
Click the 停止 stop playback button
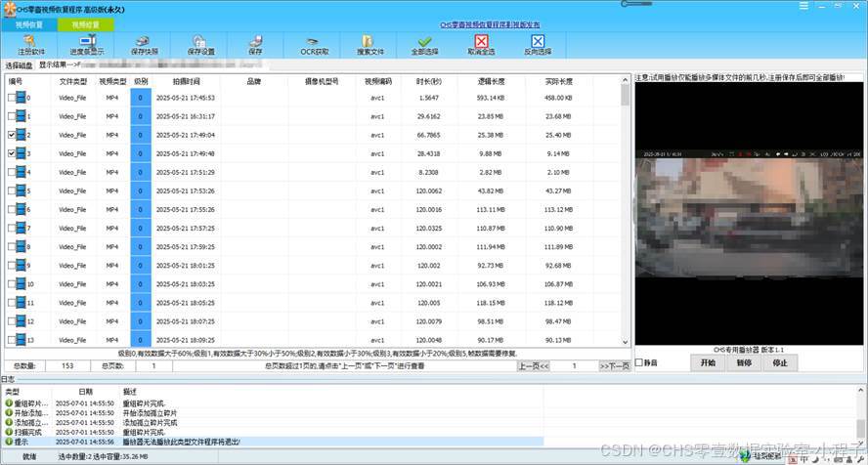pos(780,362)
